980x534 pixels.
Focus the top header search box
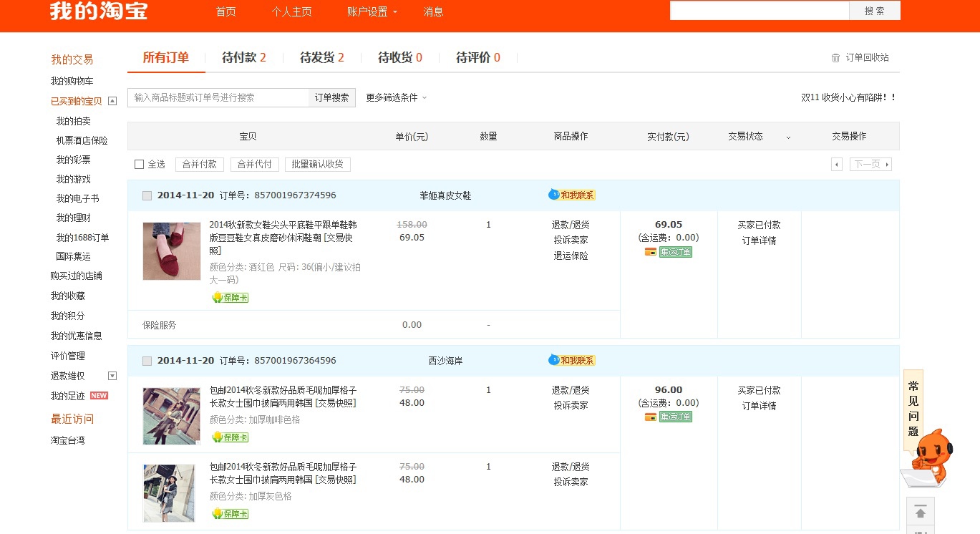(760, 11)
